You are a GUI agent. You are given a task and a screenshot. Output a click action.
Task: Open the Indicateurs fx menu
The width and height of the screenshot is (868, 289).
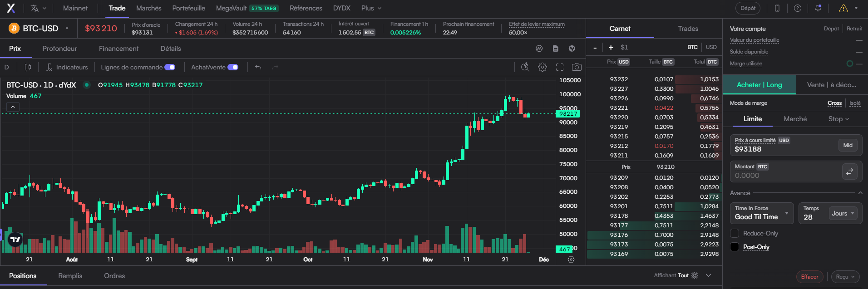(x=67, y=67)
